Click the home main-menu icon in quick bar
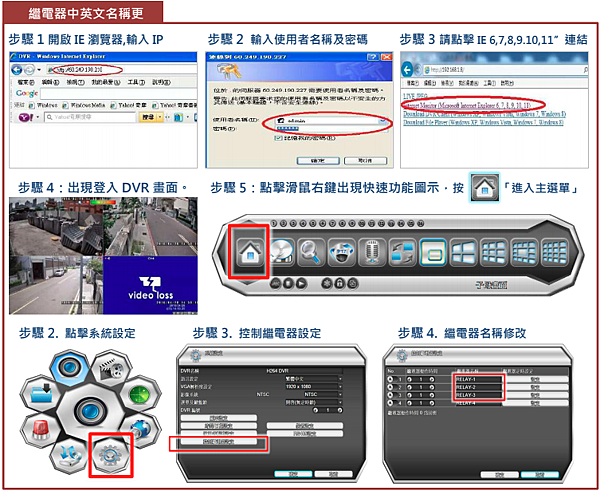This screenshot has height=491, width=600. click(x=250, y=252)
